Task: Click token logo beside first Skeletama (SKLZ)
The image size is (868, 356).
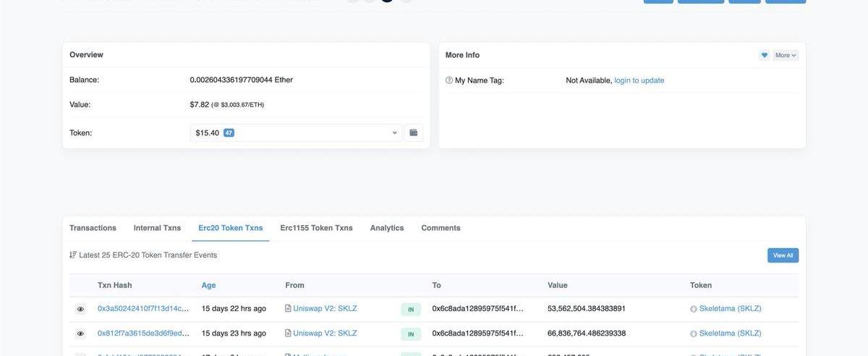Action: pos(694,309)
